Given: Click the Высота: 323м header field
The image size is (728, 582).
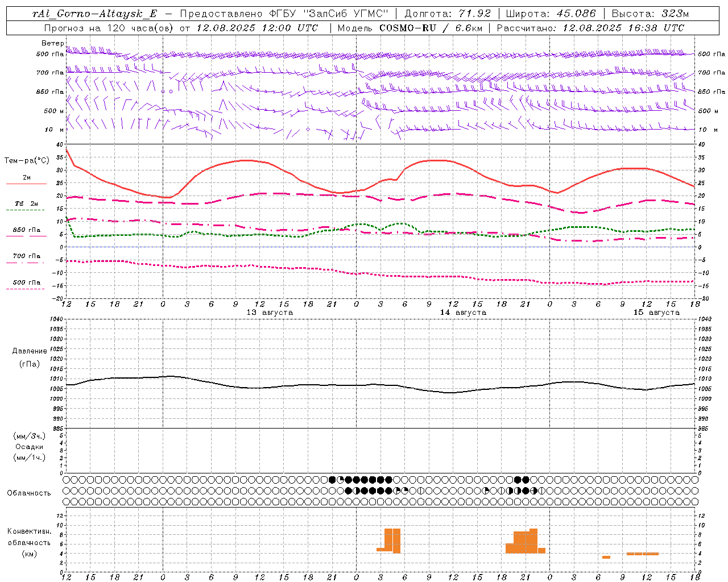Looking at the screenshot, I should click(x=651, y=14).
